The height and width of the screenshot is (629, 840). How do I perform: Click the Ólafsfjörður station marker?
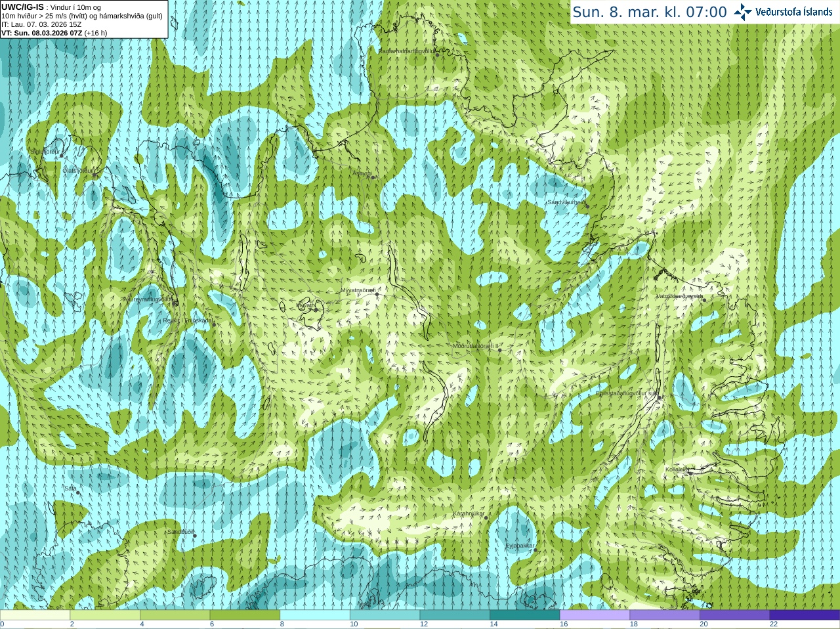pyautogui.click(x=94, y=175)
